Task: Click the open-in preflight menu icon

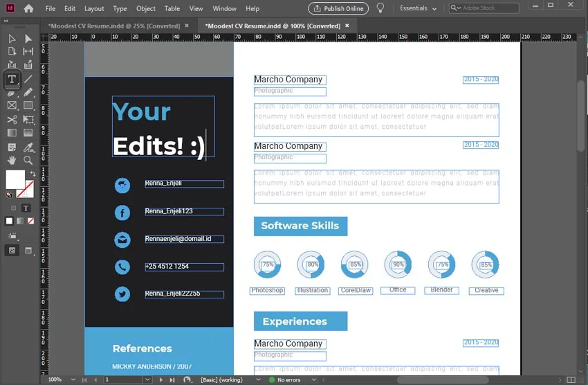Action: click(187, 379)
